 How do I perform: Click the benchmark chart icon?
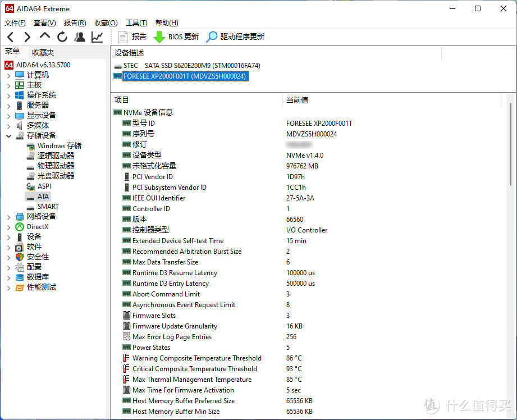96,36
